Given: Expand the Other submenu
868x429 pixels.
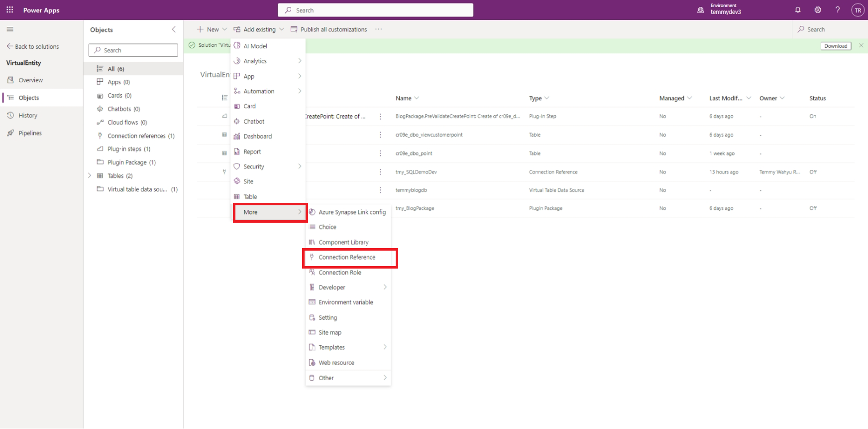Looking at the screenshot, I should 348,378.
